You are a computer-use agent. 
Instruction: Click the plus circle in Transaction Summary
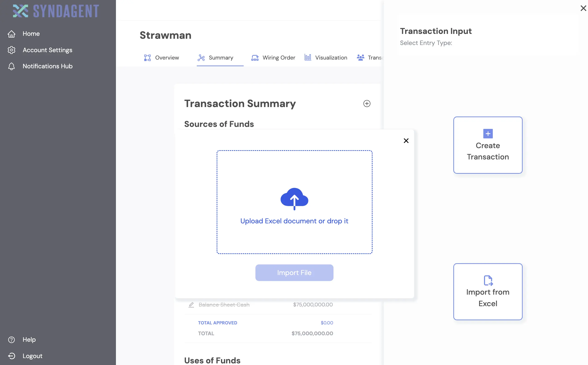point(367,104)
